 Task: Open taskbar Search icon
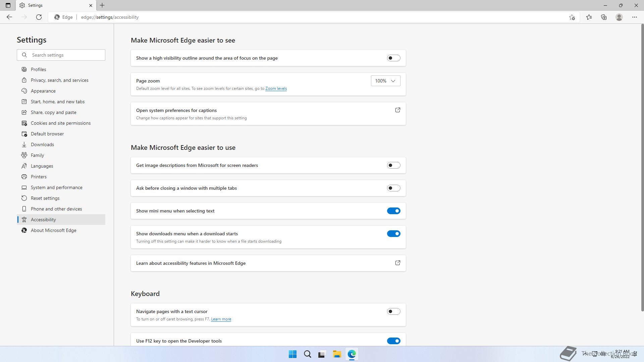coord(307,354)
